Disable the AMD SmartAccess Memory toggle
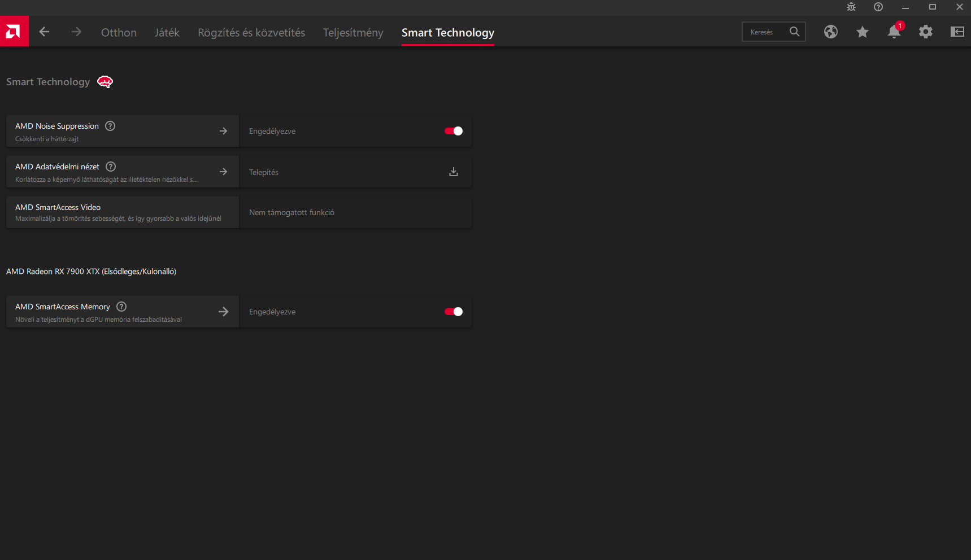This screenshot has height=560, width=971. tap(454, 312)
